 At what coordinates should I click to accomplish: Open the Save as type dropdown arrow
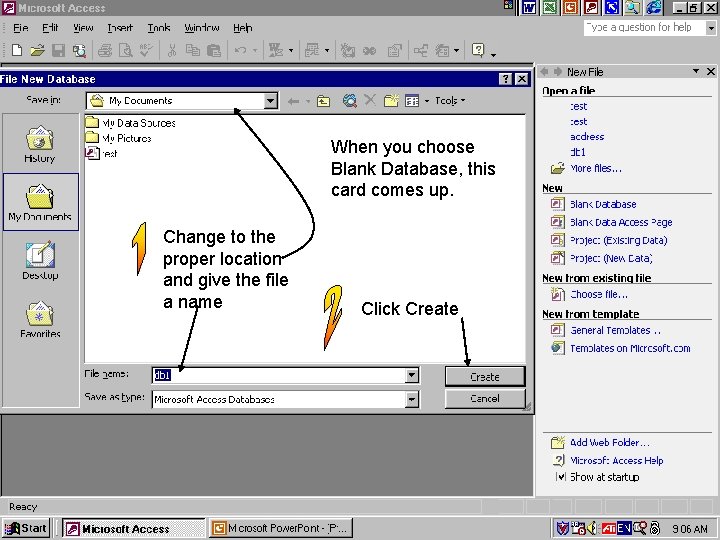point(412,399)
